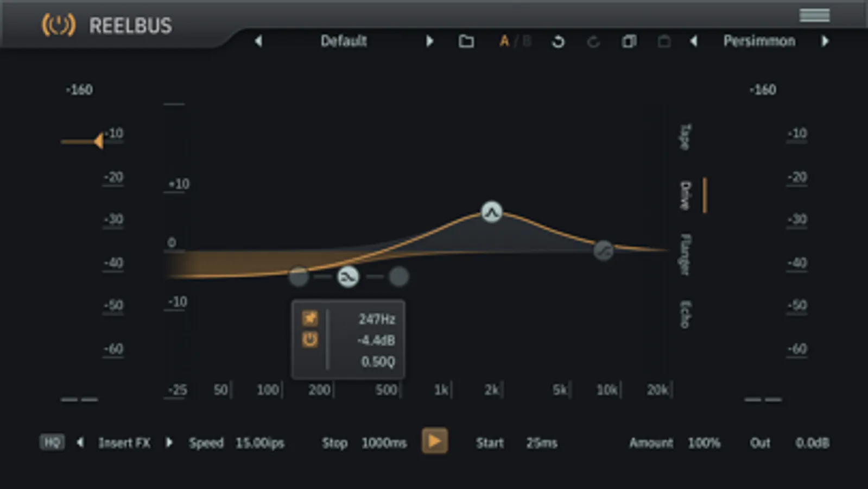The image size is (868, 489).
Task: Switch to the next mode after Insert FX
Action: (x=169, y=442)
